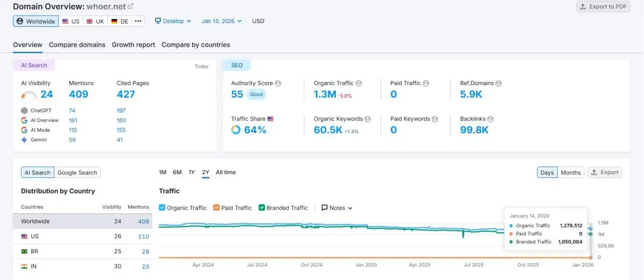
Task: Open whoer.net external link icon
Action: pos(130,6)
